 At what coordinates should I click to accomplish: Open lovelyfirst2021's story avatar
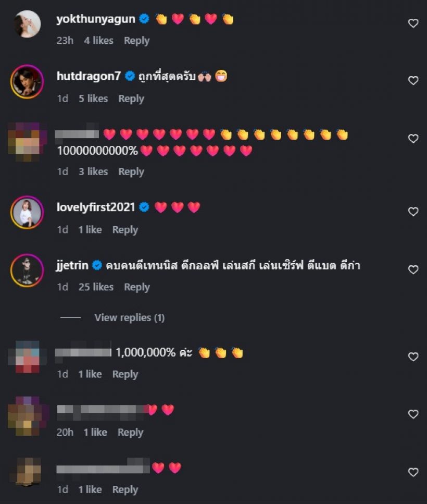pos(27,212)
